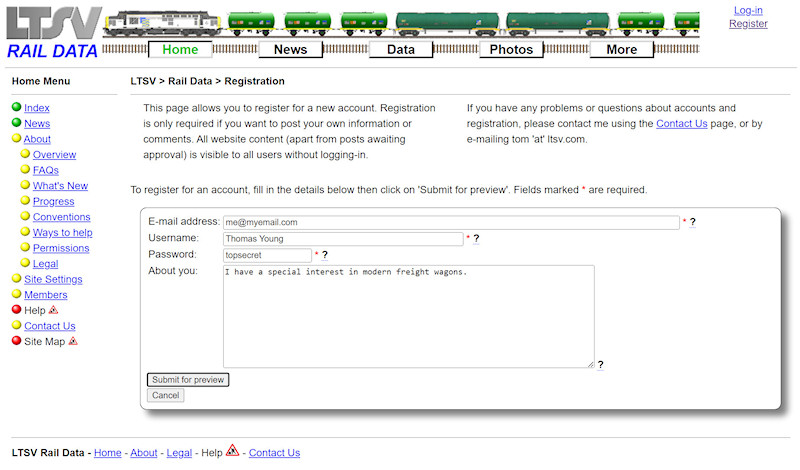
Task: Open the More navigation menu
Action: [621, 49]
